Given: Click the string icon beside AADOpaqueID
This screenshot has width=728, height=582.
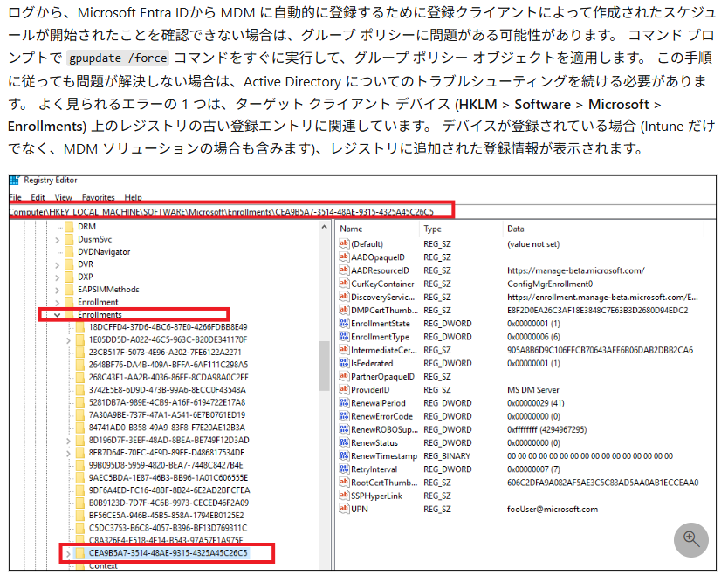Looking at the screenshot, I should pyautogui.click(x=344, y=257).
